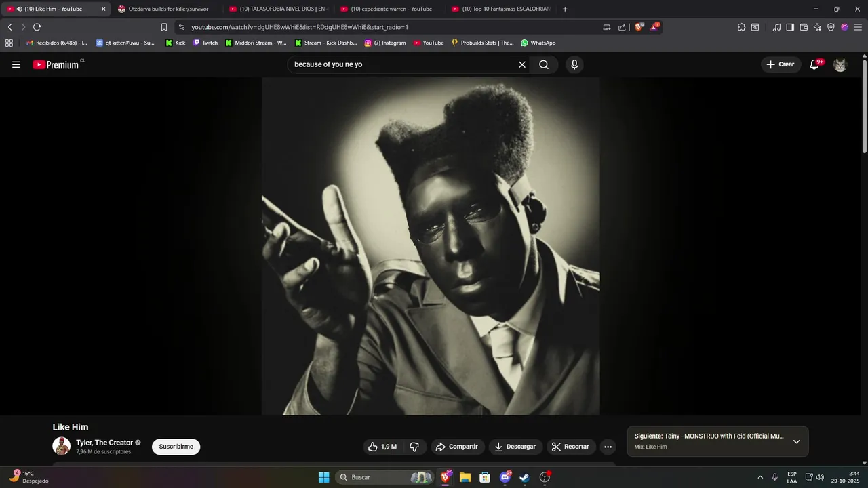Open Discord from the taskbar

(x=505, y=477)
